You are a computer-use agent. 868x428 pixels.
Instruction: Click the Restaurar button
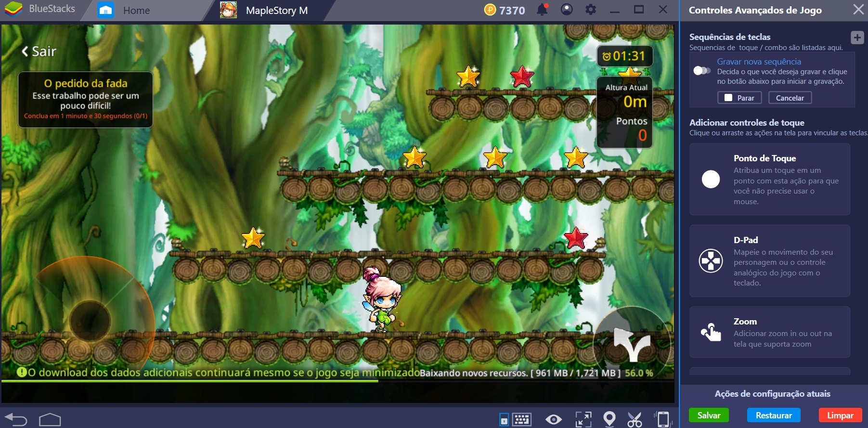click(x=774, y=415)
